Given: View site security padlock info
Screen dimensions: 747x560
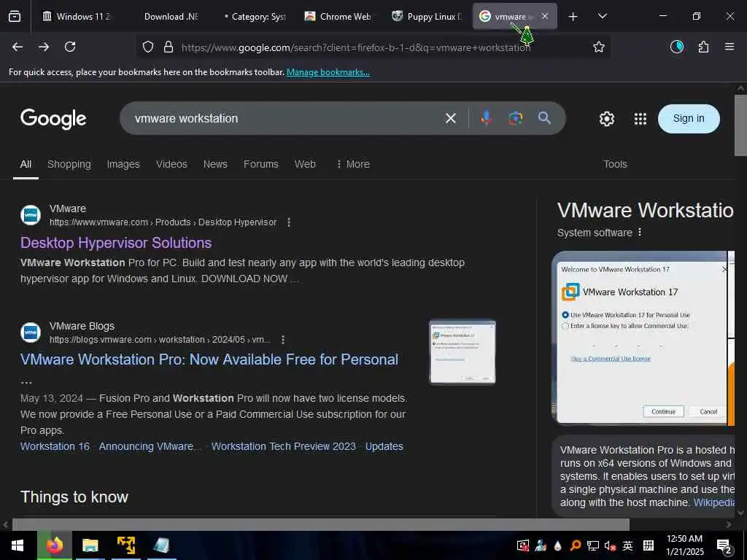Looking at the screenshot, I should click(169, 47).
